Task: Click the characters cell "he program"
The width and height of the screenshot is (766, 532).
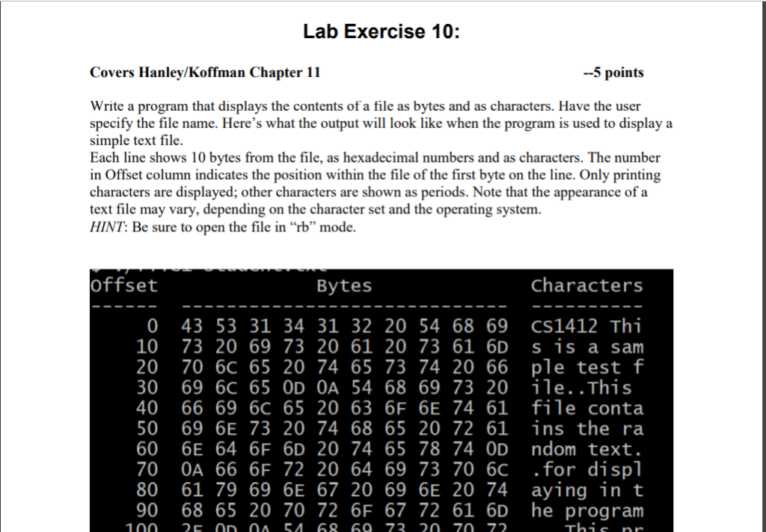Action: coord(587,512)
